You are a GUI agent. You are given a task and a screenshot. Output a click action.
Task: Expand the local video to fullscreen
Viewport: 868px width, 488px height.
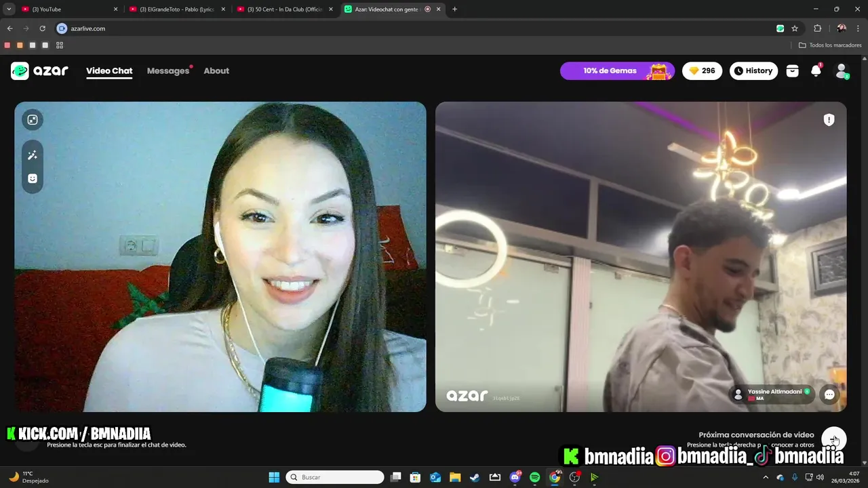pos(33,120)
